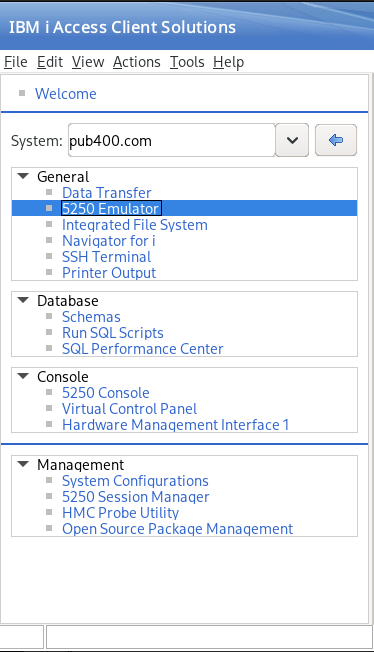Collapse the Database section

pyautogui.click(x=23, y=300)
